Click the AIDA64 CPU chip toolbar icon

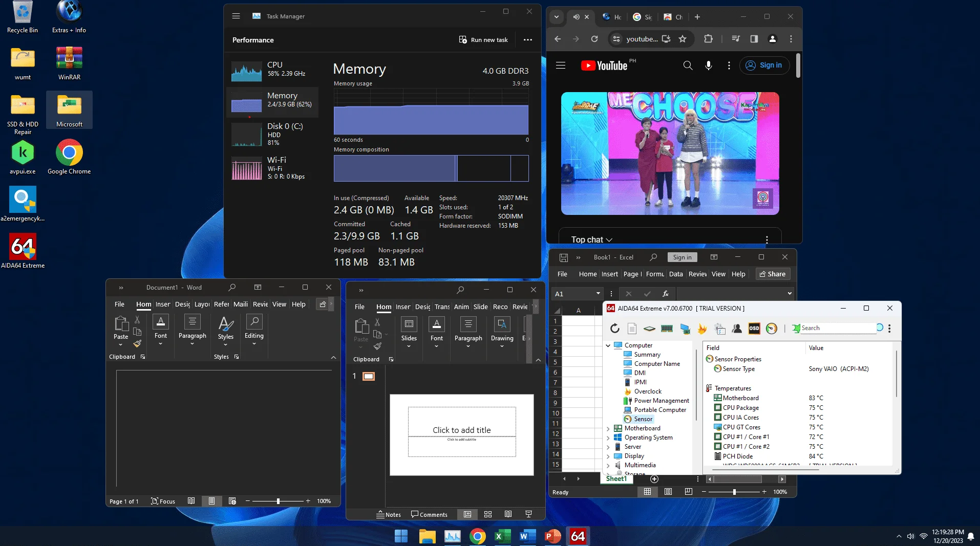tap(649, 329)
